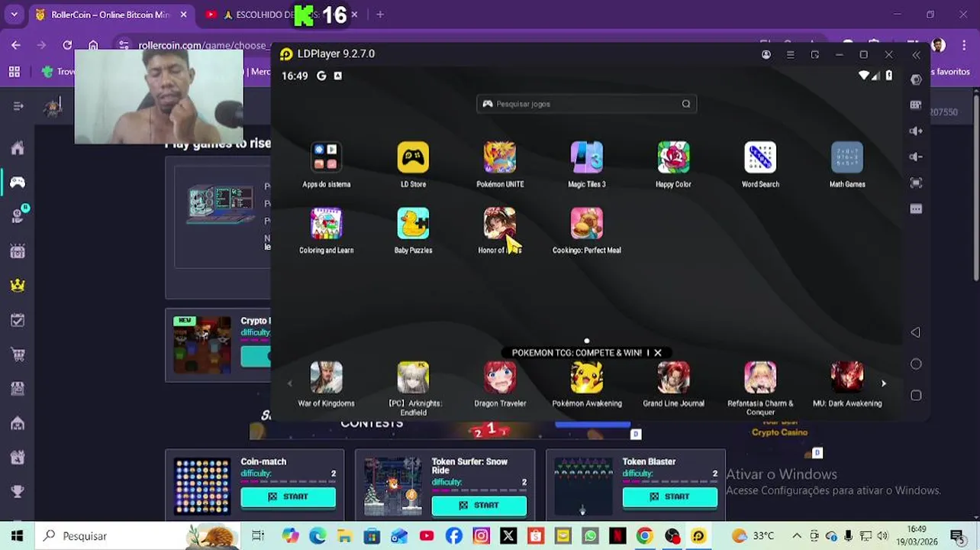Screen dimensions: 980x550
Task: Open RollerCoin sidebar crown icon
Action: click(x=18, y=285)
